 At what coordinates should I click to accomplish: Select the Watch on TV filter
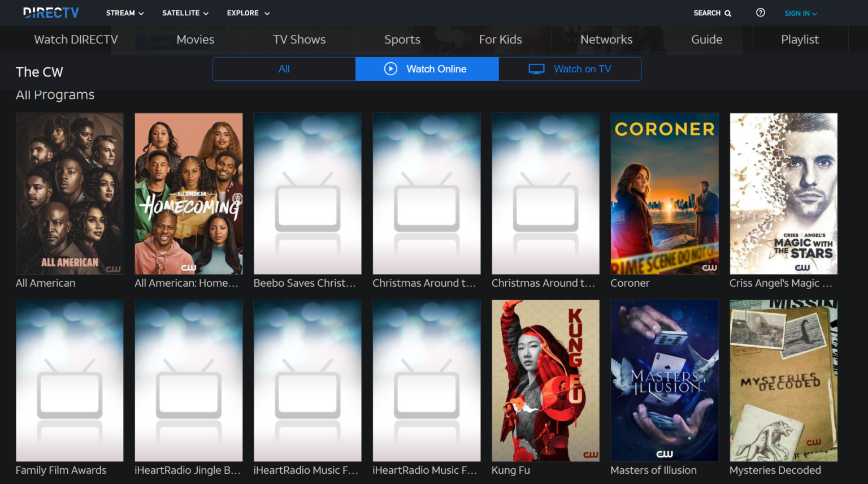coord(570,69)
